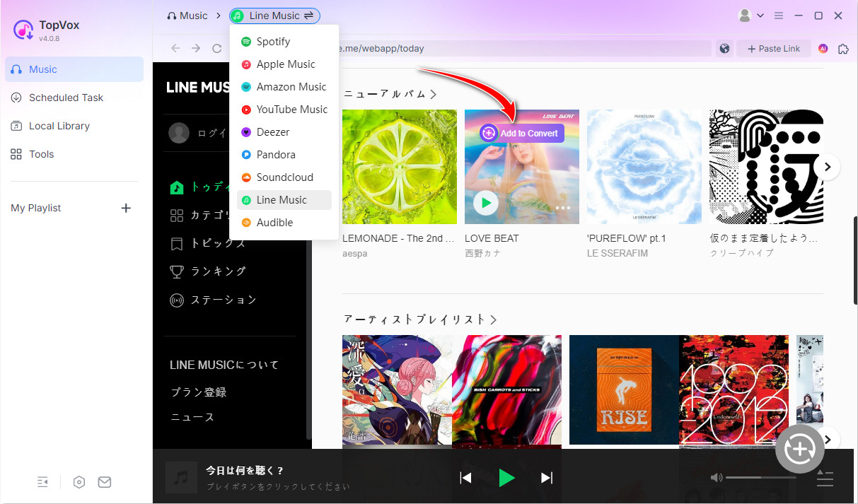The height and width of the screenshot is (504, 858).
Task: Click the LE SSERAFIM artist name
Action: 618,253
